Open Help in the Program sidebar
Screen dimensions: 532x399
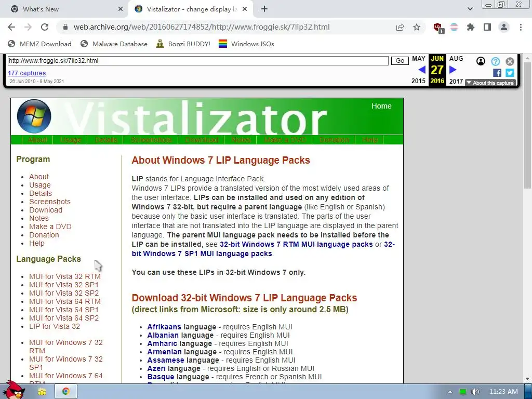coord(37,243)
